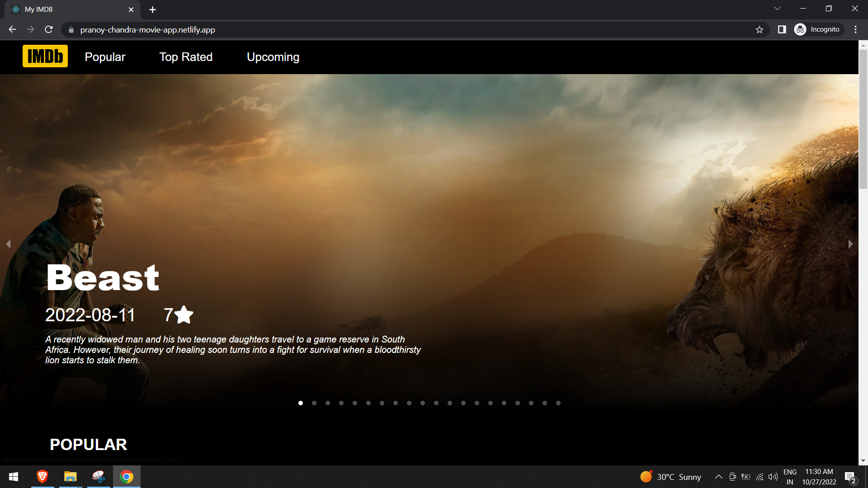Open Brave browser from taskbar

coord(42,477)
